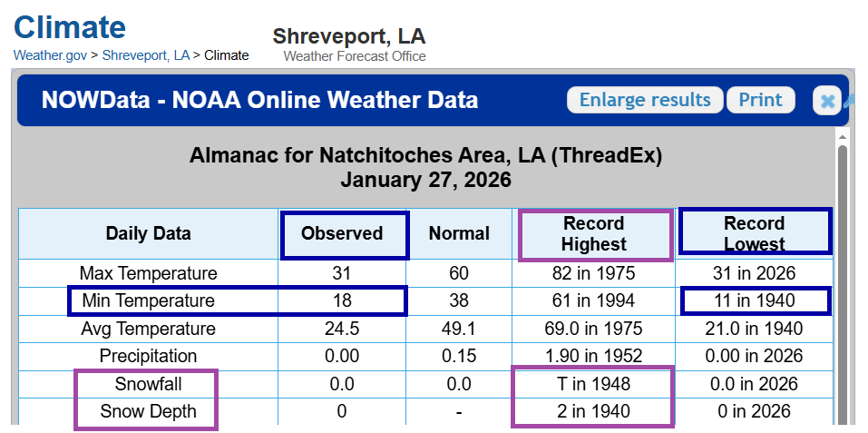Click the NOWData - NOAA Online Weather Data title
The image size is (868, 433).
[x=259, y=100]
